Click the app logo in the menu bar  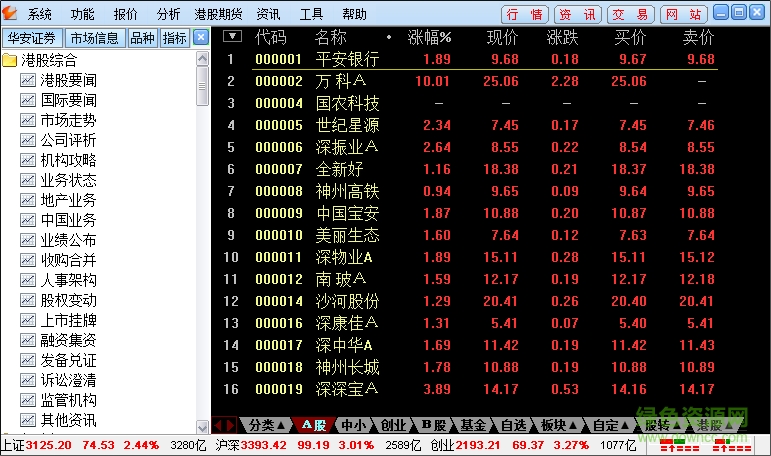point(9,13)
